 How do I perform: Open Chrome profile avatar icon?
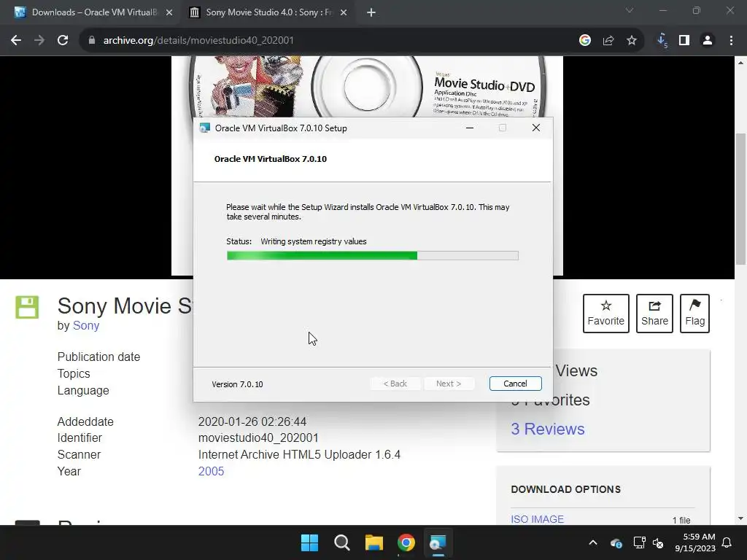tap(708, 41)
